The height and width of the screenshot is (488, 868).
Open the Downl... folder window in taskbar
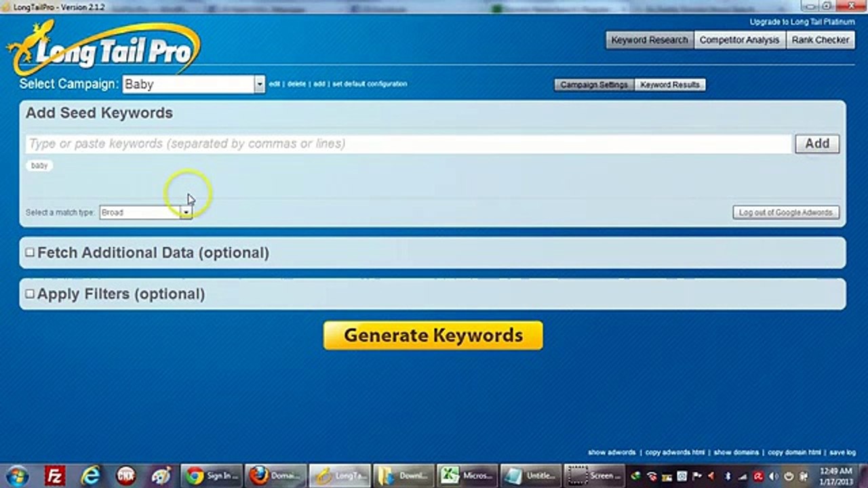coord(403,475)
